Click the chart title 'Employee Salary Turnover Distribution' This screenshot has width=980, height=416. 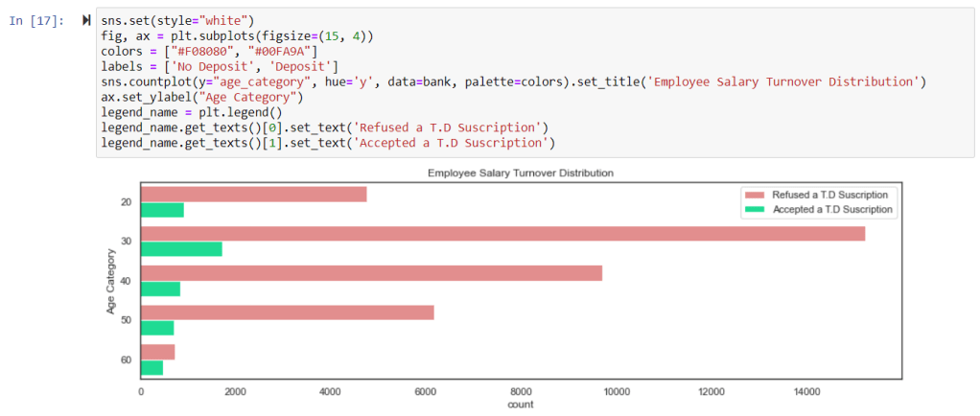(521, 173)
